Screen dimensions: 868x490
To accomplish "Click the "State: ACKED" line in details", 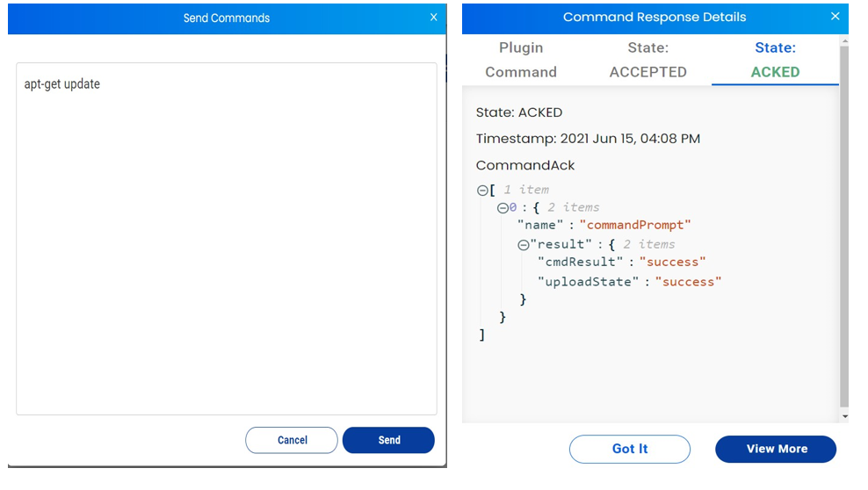I will [x=519, y=112].
